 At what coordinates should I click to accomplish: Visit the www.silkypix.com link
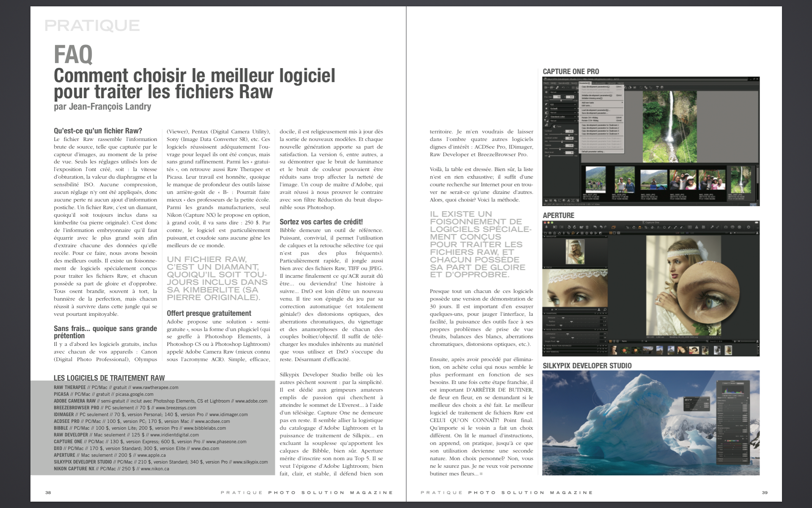(x=250, y=462)
